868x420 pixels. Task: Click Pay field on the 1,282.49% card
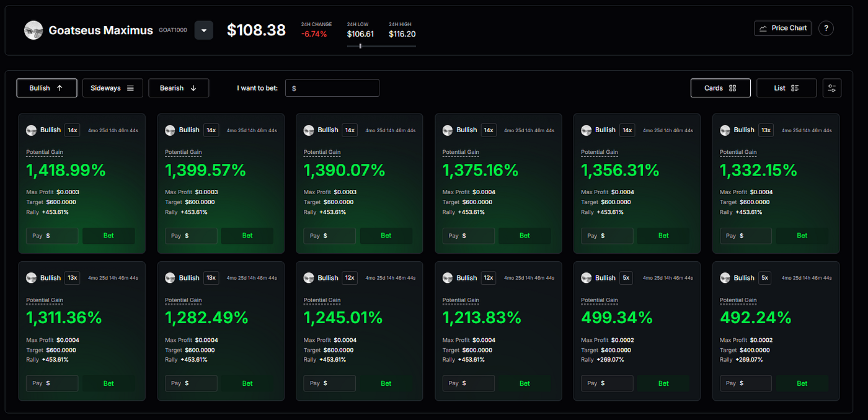pos(191,383)
